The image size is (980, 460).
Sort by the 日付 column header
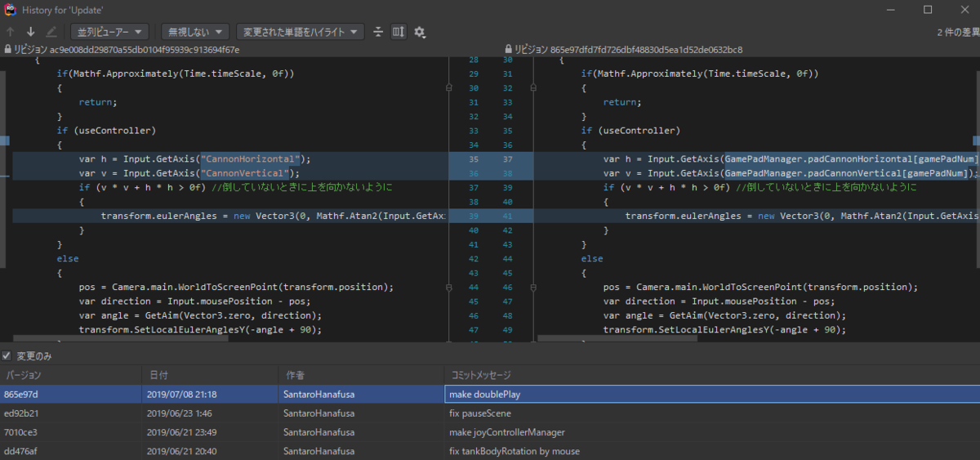click(210, 375)
